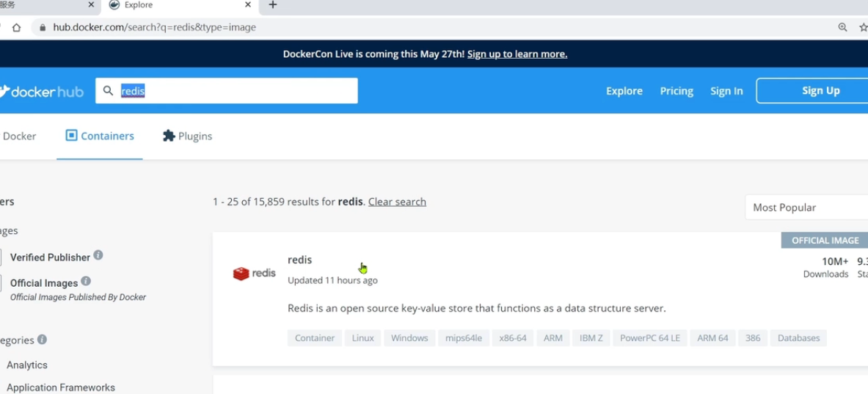Click the Containers tab icon
Viewport: 868px width, 394px height.
tap(71, 136)
